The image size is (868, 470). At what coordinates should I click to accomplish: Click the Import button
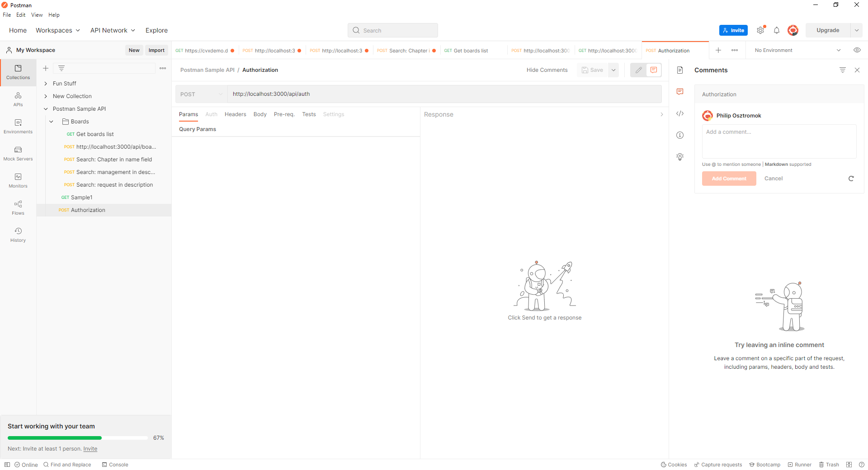[156, 50]
